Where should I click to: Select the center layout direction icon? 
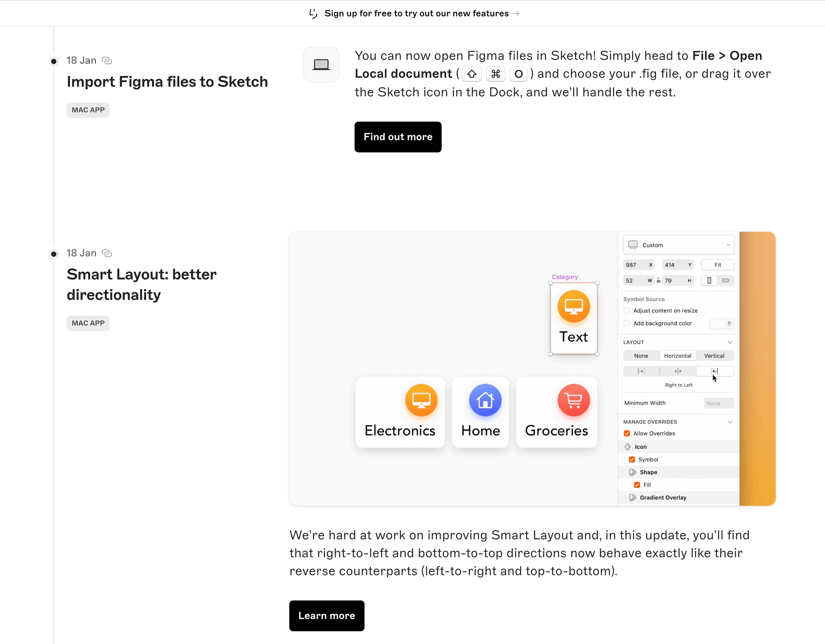pos(678,371)
